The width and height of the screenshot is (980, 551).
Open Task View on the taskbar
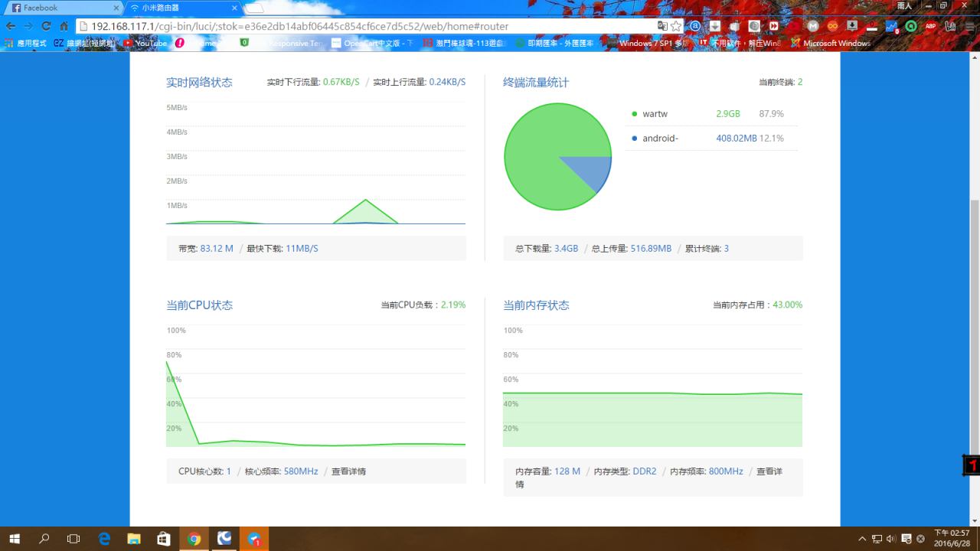pos(73,539)
